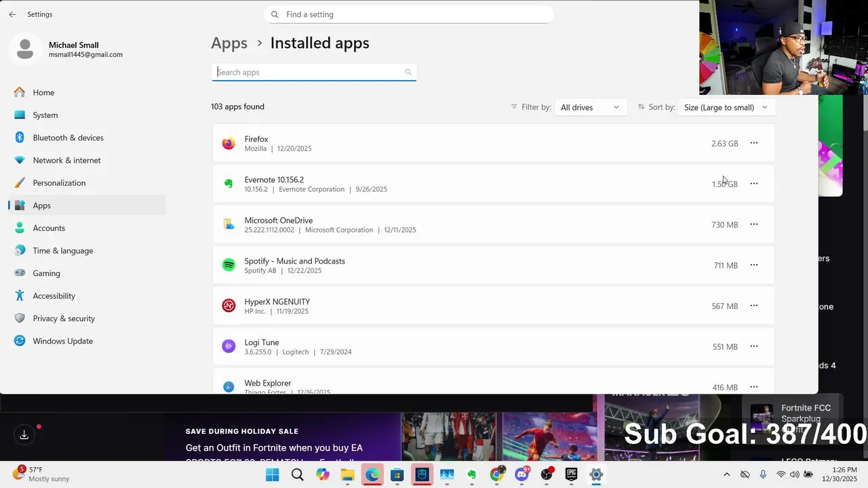The height and width of the screenshot is (488, 868).
Task: Click the '103 apps found' text
Action: tap(237, 106)
